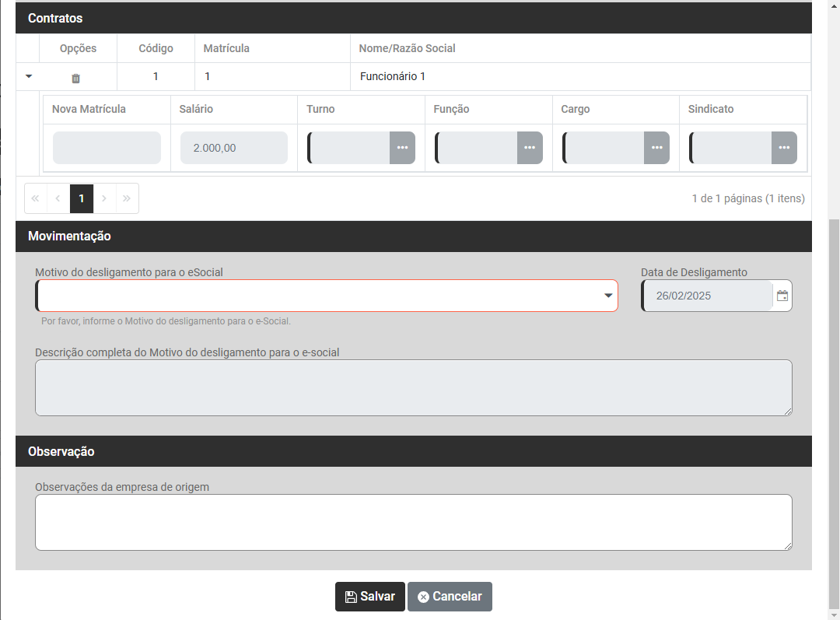Delete the Funcionário 1 contract row via the trash icon
This screenshot has height=620, width=840.
75,79
